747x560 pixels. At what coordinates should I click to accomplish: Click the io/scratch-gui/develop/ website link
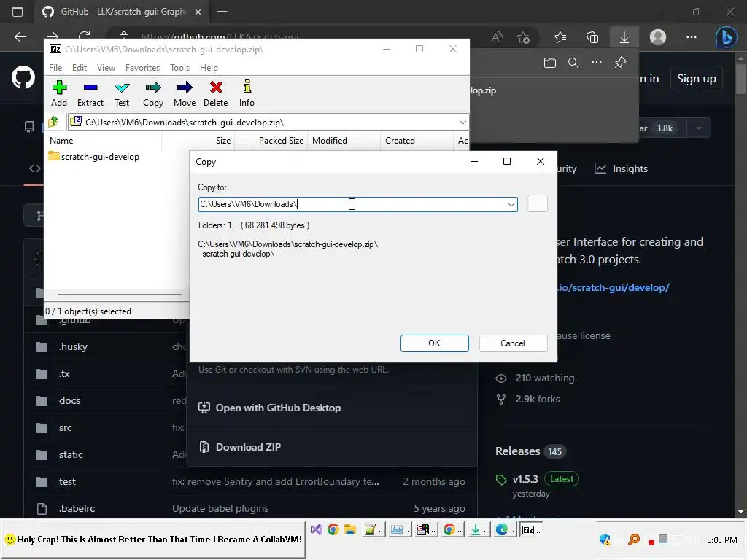coord(613,287)
